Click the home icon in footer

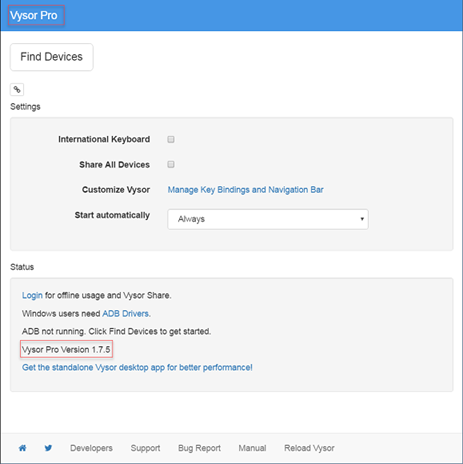click(x=23, y=448)
